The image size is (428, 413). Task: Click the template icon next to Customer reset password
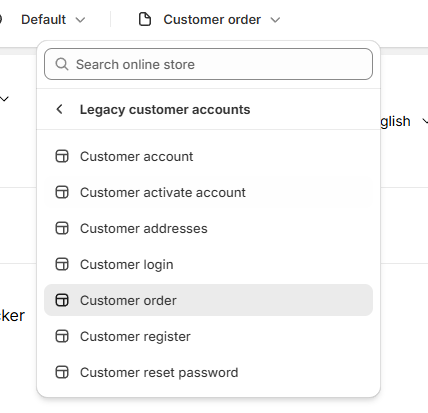(x=62, y=372)
